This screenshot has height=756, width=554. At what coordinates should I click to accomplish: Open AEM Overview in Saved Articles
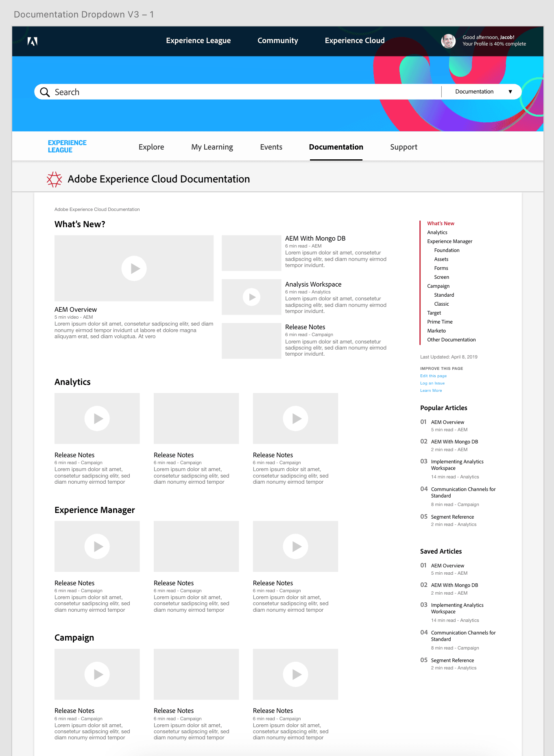pos(447,566)
